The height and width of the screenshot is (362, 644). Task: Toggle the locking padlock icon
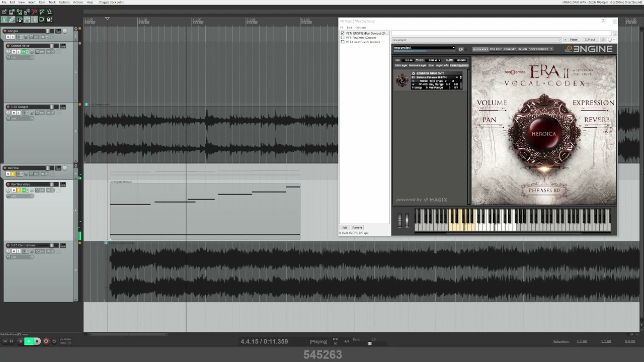[x=49, y=20]
